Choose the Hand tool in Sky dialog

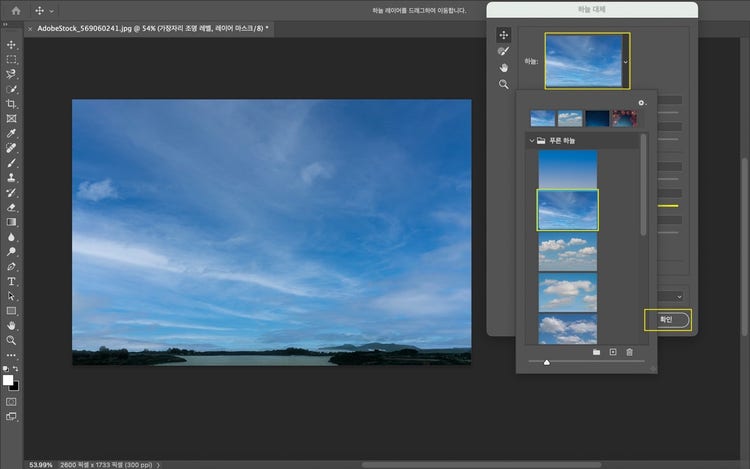click(504, 67)
